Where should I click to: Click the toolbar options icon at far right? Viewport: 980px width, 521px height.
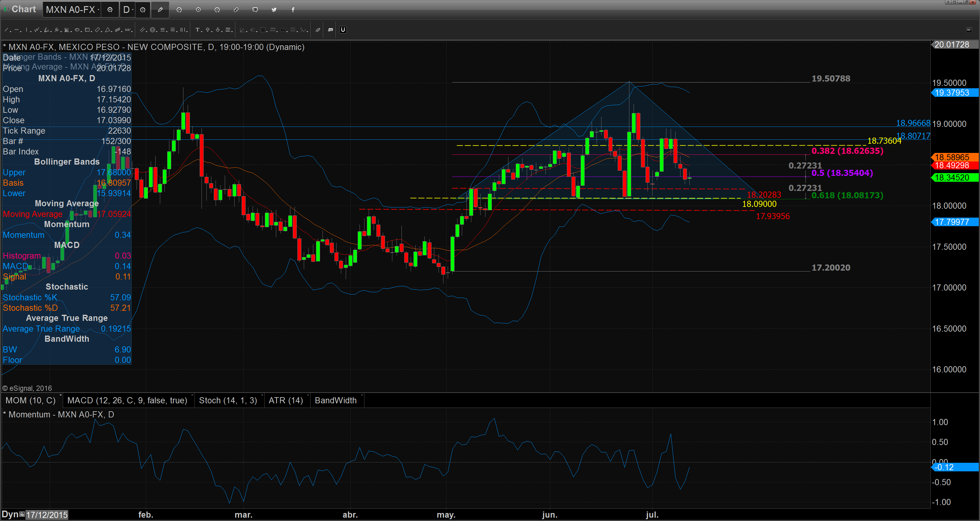click(969, 30)
